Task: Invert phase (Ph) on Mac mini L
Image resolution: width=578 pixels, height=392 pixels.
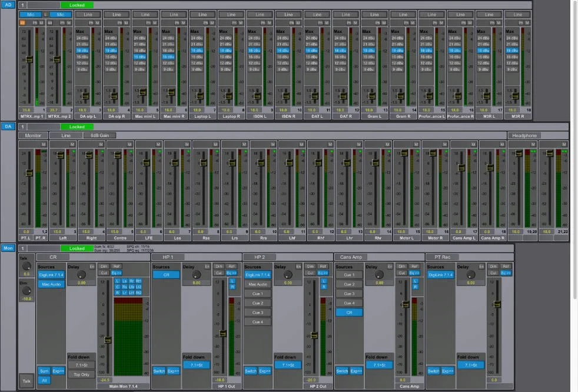Action: point(148,23)
